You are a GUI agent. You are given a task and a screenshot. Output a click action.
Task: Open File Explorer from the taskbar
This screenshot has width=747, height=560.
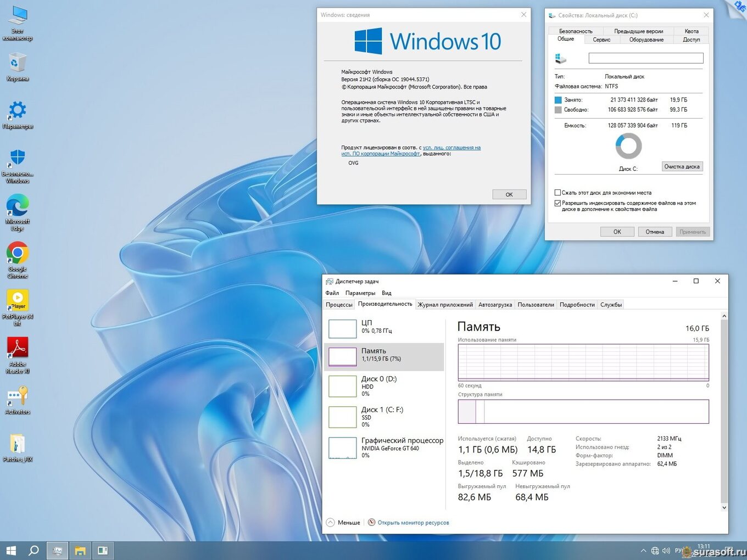[80, 550]
